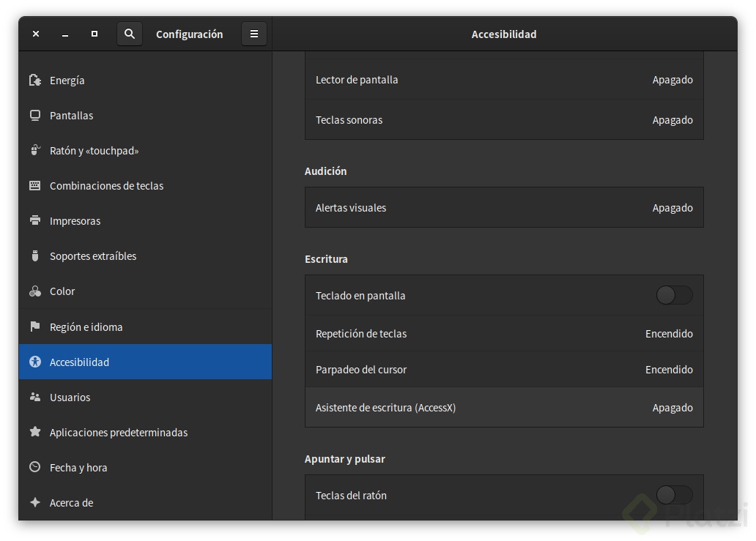Screen dimensions: 756x541
Task: Click the Accesibilidad person icon
Action: point(34,362)
